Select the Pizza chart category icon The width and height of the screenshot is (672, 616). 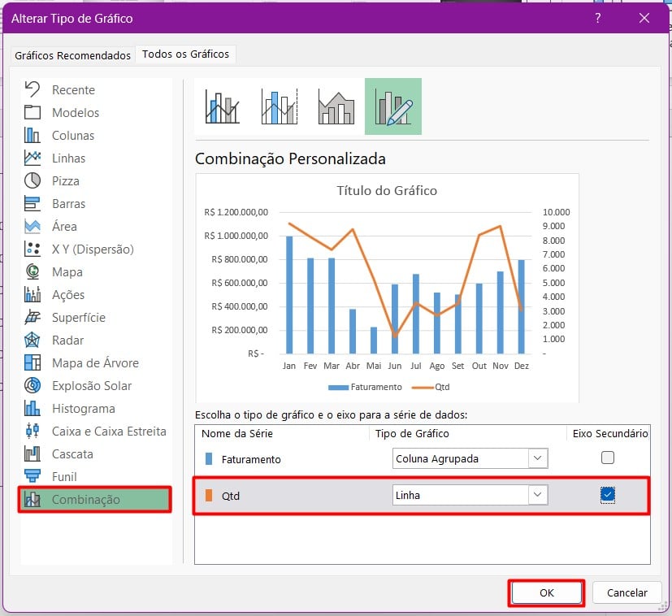coord(33,180)
